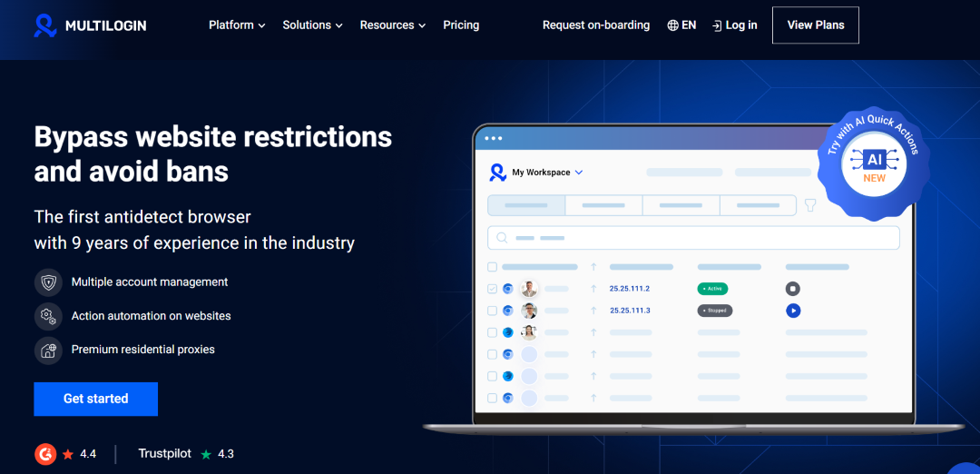
Task: Select the first highlighted tab in the mockup
Action: 526,205
